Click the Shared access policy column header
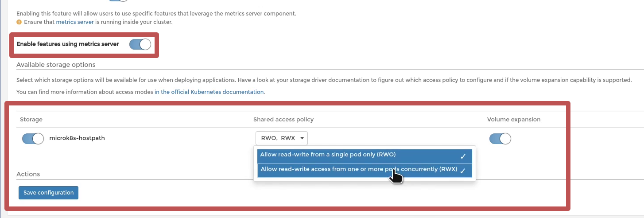Viewport: 644px width, 218px height. [283, 120]
